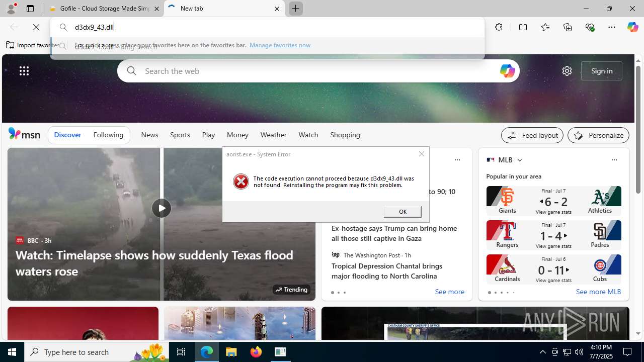Open File Explorer taskbar icon
The image size is (644, 362).
tap(231, 352)
